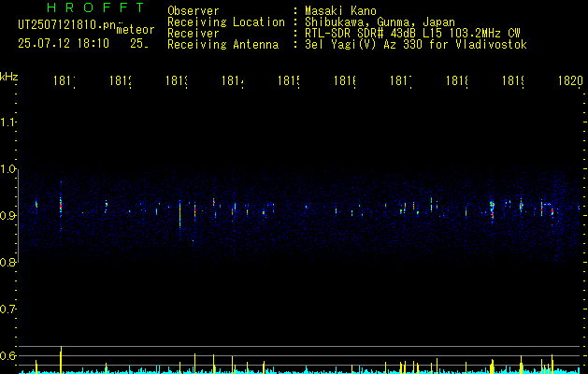Click the 'Observer' field label

(194, 11)
